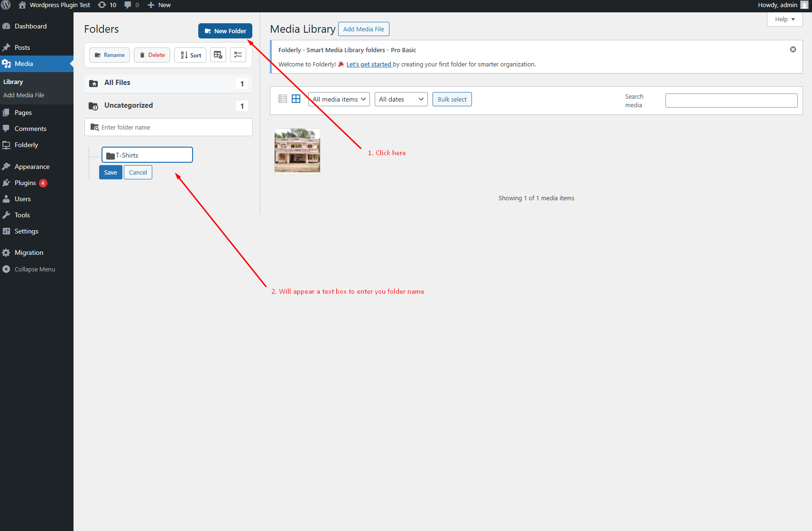Click the checklist bulk-select icon in folder toolbar
The image size is (812, 531).
click(238, 55)
